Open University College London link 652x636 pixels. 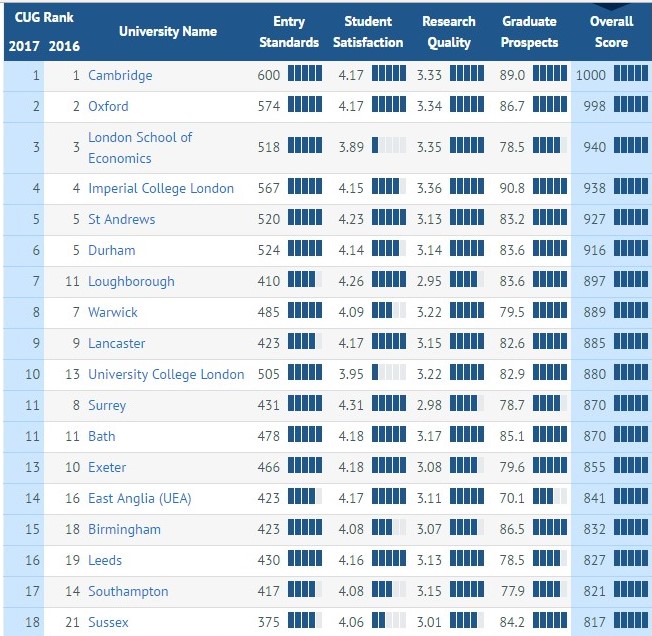coord(166,375)
